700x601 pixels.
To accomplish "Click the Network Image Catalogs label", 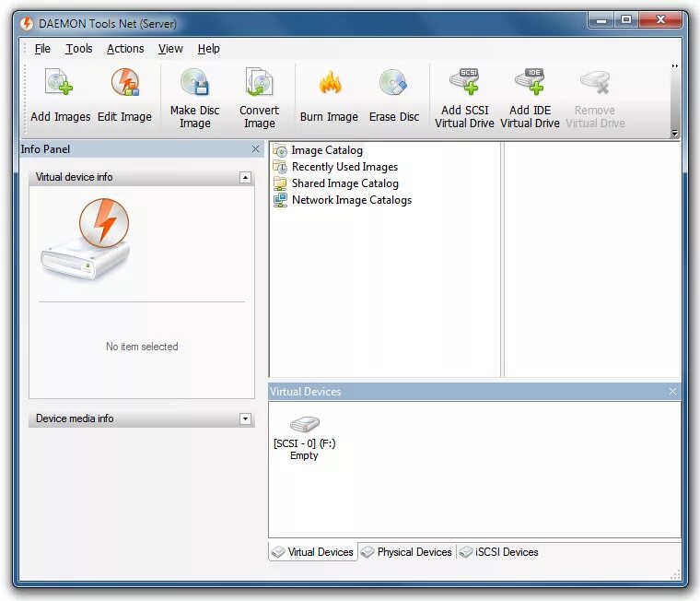I will (x=352, y=200).
